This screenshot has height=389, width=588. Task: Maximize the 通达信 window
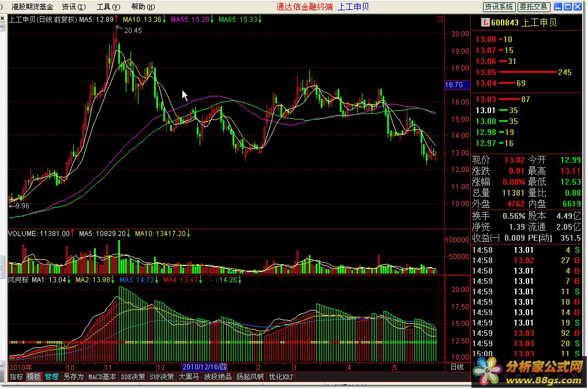pyautogui.click(x=568, y=7)
